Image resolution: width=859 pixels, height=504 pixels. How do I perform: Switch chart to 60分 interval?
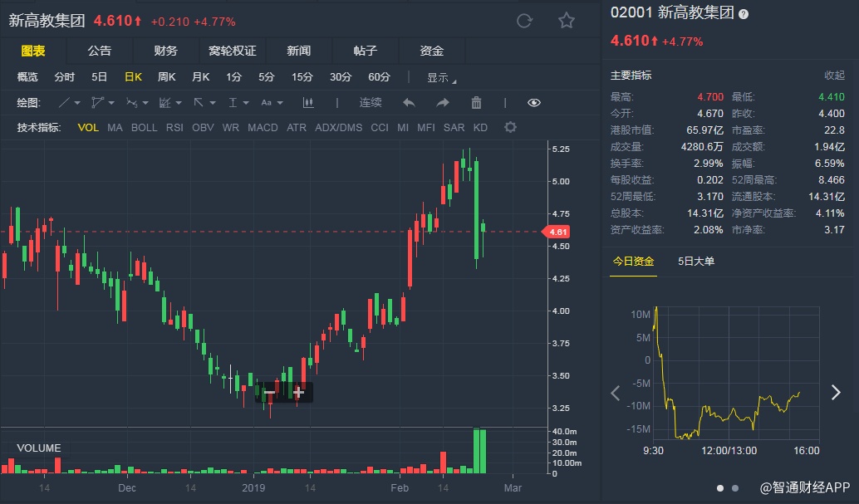379,77
